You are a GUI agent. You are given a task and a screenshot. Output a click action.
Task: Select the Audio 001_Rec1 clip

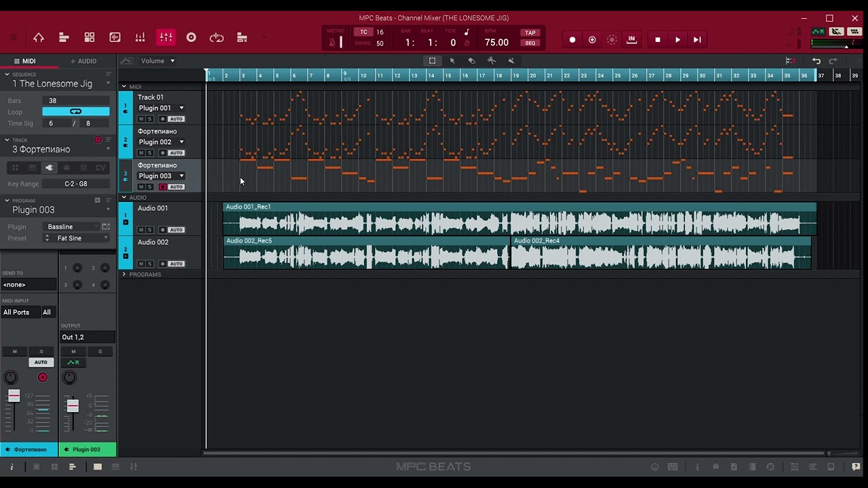coord(520,219)
